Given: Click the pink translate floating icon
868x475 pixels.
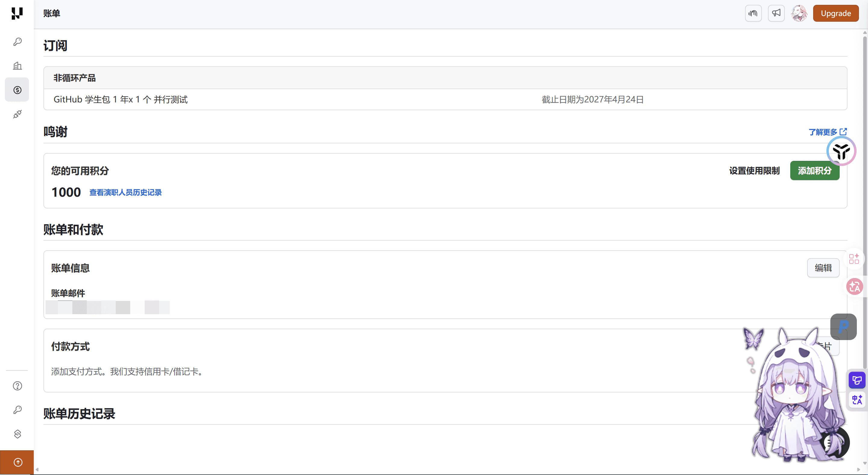Looking at the screenshot, I should click(854, 286).
